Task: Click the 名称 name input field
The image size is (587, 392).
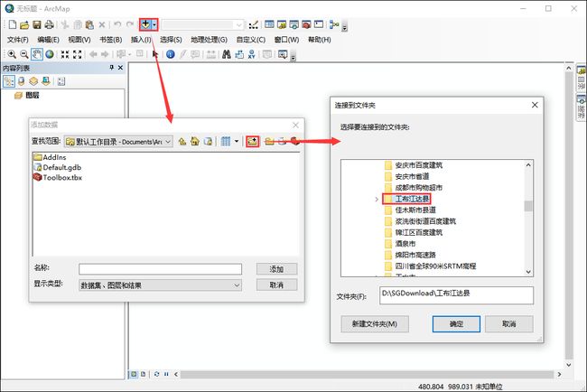Action: pyautogui.click(x=160, y=269)
